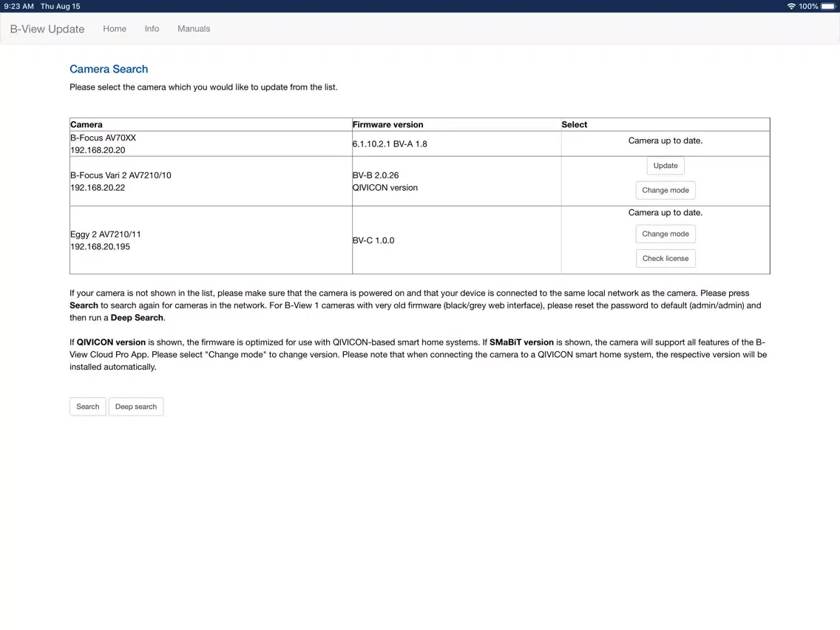Viewport: 840px width, 630px height.
Task: Click Eggy 2 'Camera up to date.' text
Action: [x=665, y=213]
